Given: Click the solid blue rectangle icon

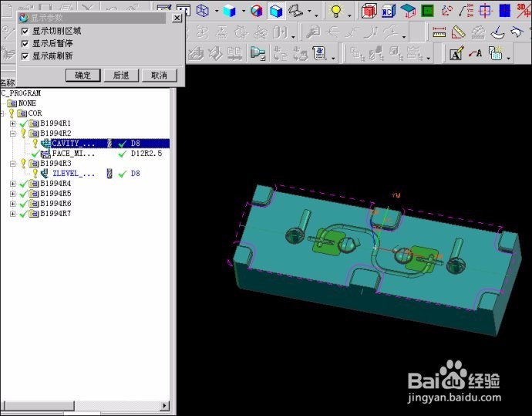Looking at the screenshot, I should click(504, 11).
